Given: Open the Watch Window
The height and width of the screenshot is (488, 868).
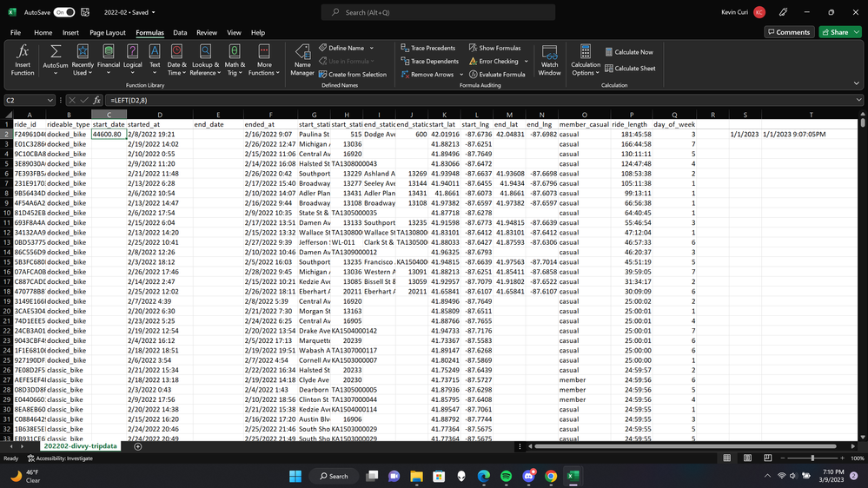Looking at the screenshot, I should pos(549,60).
